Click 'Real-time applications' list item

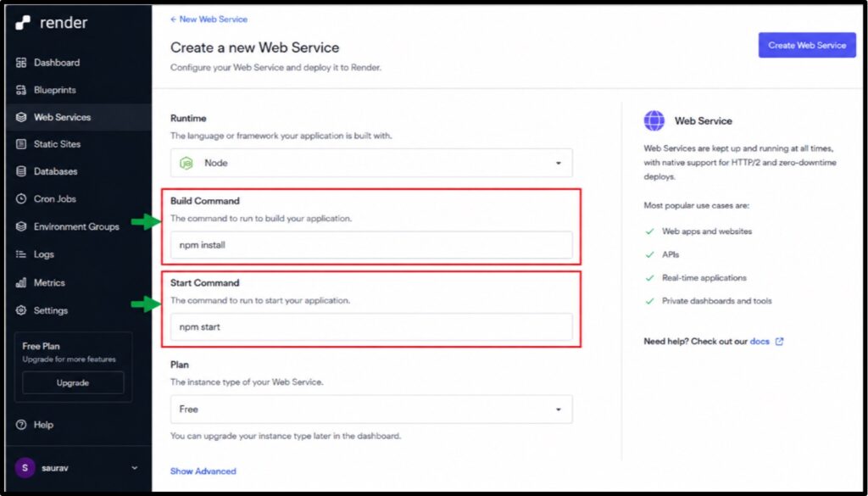(x=704, y=278)
